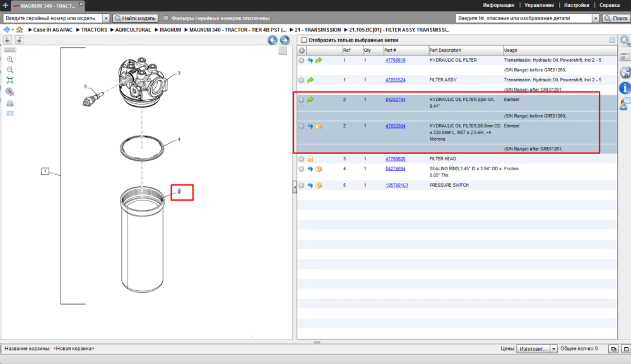Open the Цены 'Изготовит...' dropdown
631x364 pixels.
(537, 349)
